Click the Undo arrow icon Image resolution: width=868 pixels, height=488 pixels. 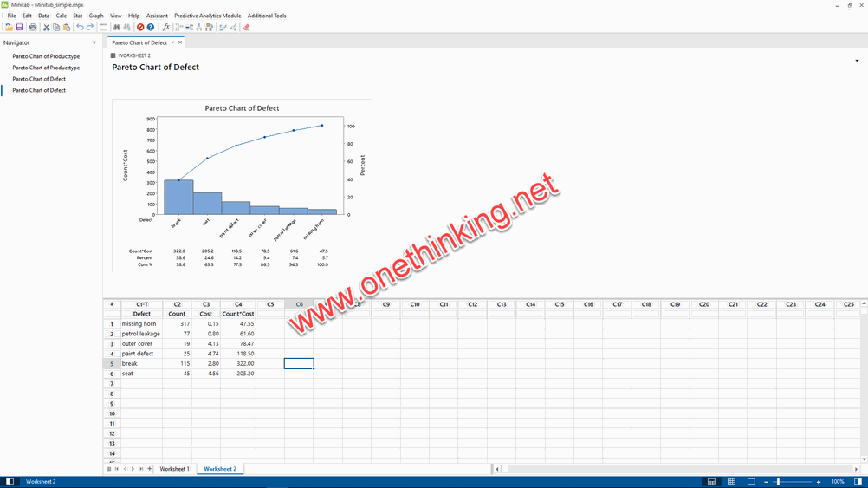(x=80, y=28)
